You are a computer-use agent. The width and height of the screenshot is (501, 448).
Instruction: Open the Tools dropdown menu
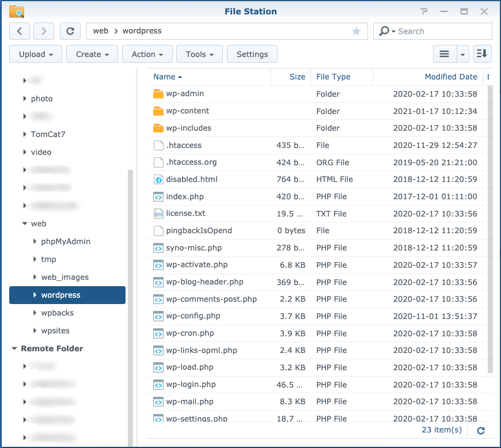pyautogui.click(x=200, y=54)
